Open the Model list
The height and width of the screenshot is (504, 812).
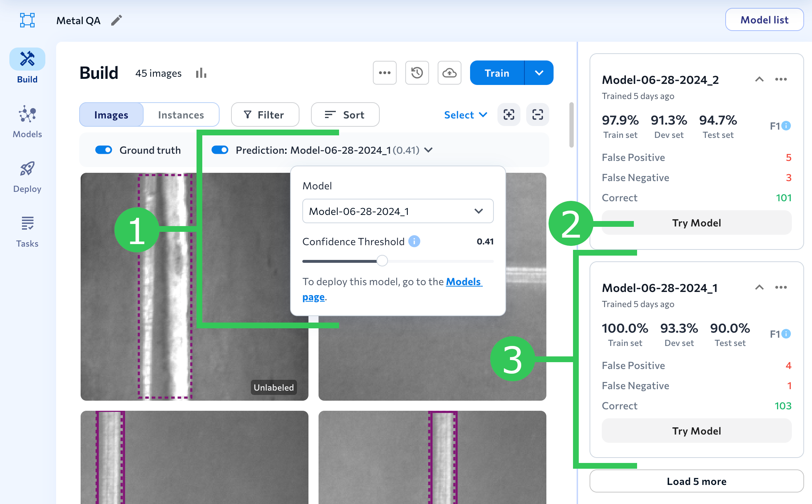[x=764, y=20]
